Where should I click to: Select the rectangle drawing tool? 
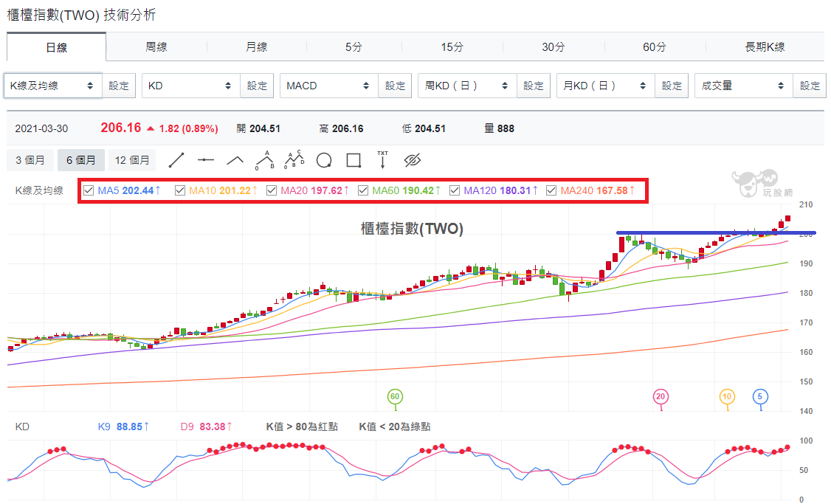tap(354, 160)
